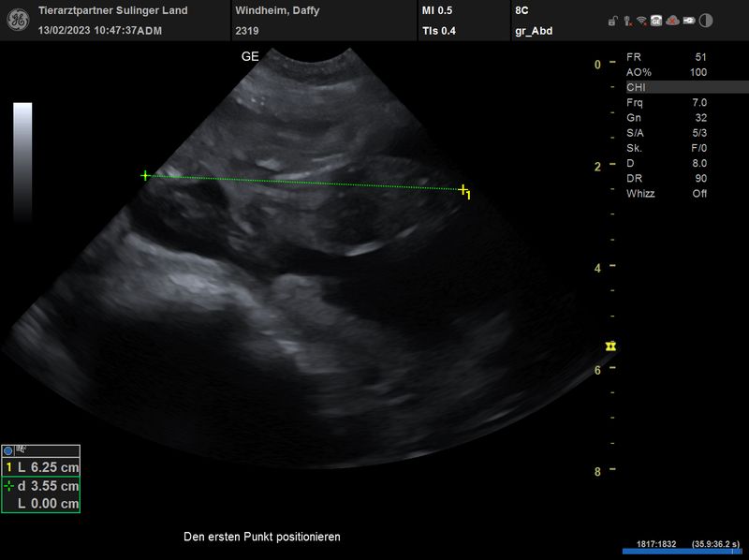Click the GE probe orientation marker
This screenshot has height=560, width=749.
coord(250,56)
